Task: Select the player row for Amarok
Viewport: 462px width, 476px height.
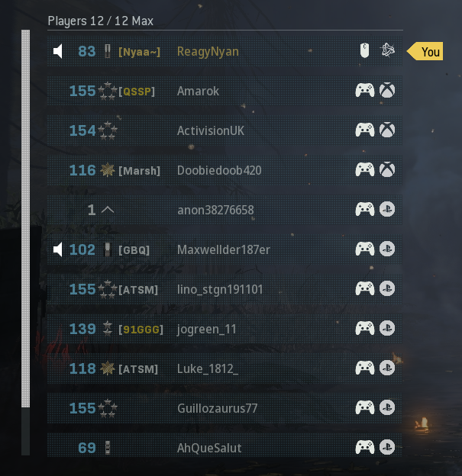Action: point(225,91)
